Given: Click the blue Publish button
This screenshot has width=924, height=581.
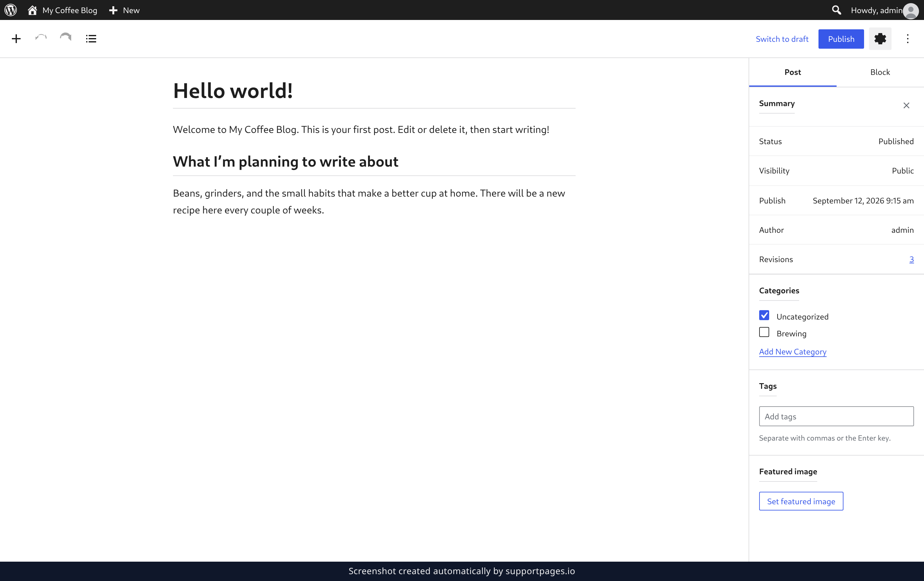Looking at the screenshot, I should point(841,39).
